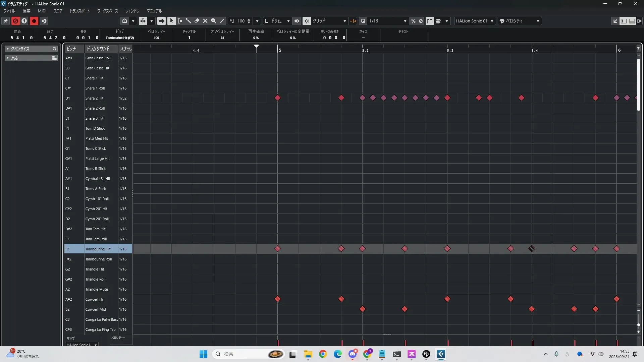Click the Cowbell Hi note at bar 5
Image resolution: width=644 pixels, height=362 pixels.
point(277,299)
